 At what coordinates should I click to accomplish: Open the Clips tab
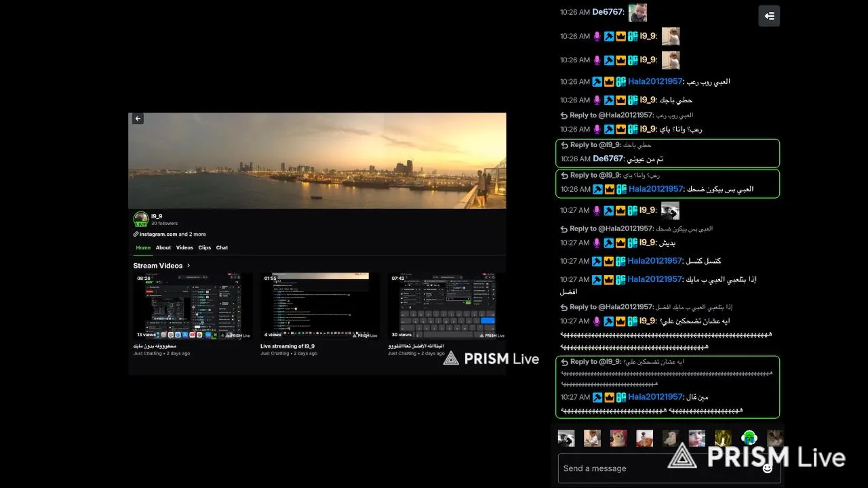205,247
